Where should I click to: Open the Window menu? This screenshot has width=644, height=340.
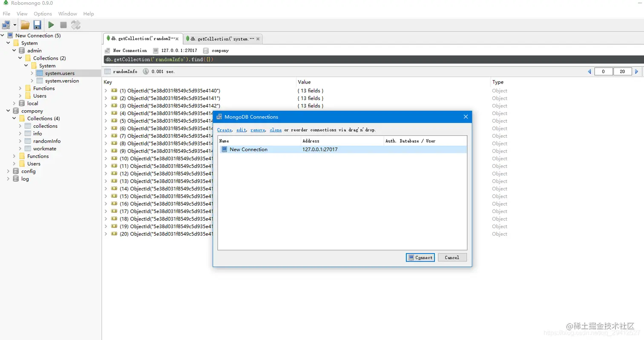click(68, 14)
